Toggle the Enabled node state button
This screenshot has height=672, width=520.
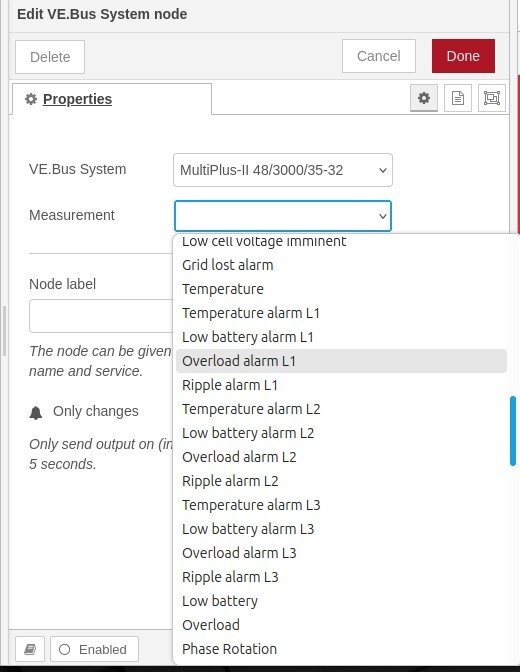pos(94,649)
